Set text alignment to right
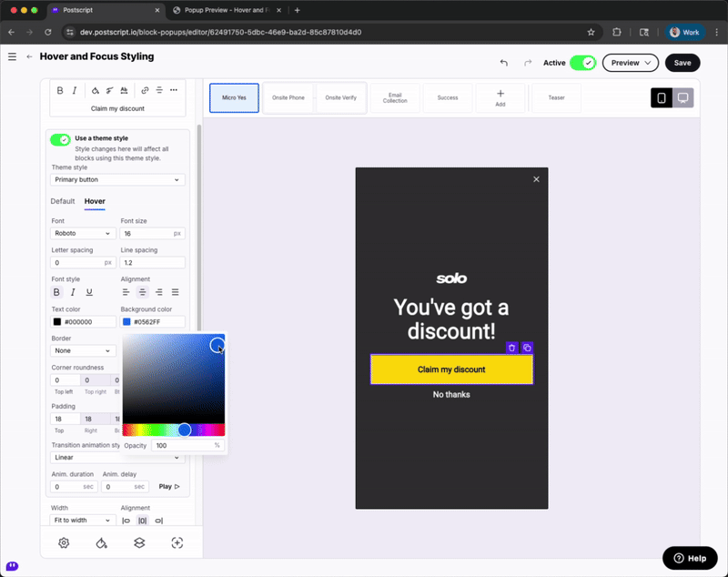This screenshot has width=728, height=577. pyautogui.click(x=158, y=292)
